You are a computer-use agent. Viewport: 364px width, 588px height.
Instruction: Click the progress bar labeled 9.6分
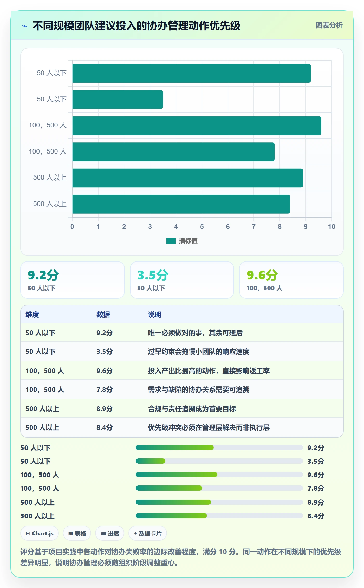click(219, 475)
